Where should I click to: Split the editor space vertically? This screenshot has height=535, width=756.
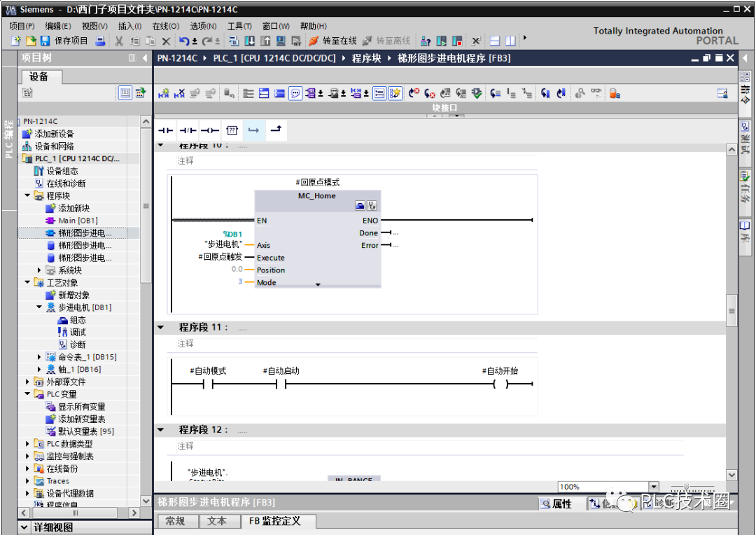point(510,41)
